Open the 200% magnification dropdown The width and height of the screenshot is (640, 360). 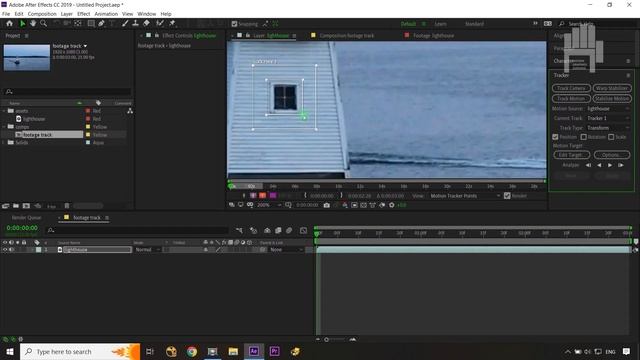pyautogui.click(x=269, y=205)
